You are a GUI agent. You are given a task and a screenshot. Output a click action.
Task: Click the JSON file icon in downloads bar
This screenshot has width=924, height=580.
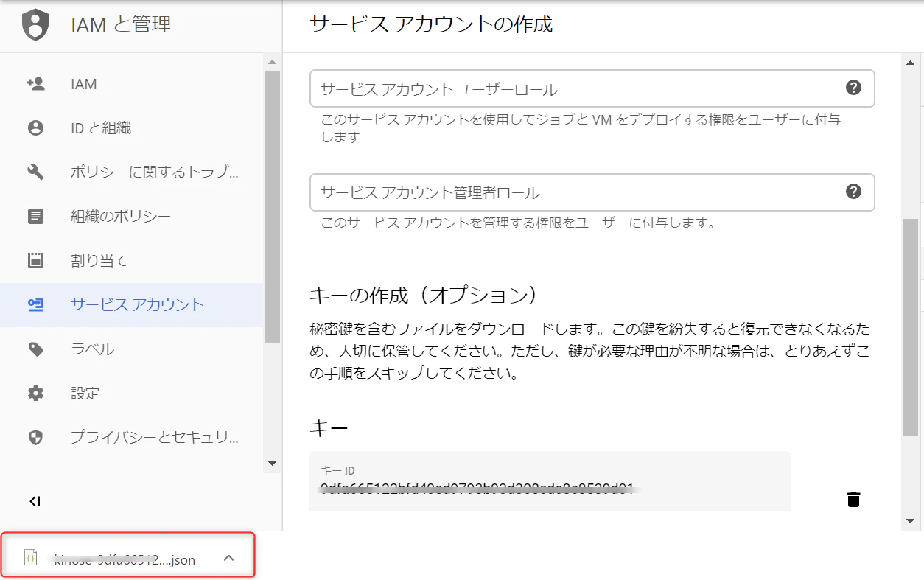point(31,557)
